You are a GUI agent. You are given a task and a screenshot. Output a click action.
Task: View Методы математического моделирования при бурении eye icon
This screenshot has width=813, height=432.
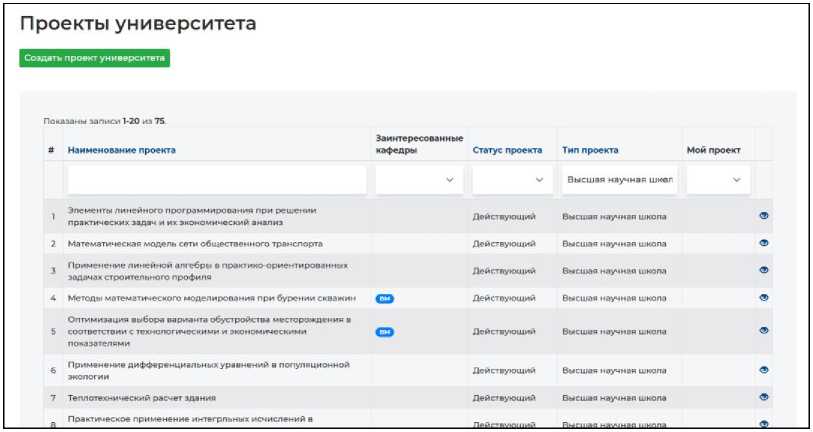(x=763, y=298)
